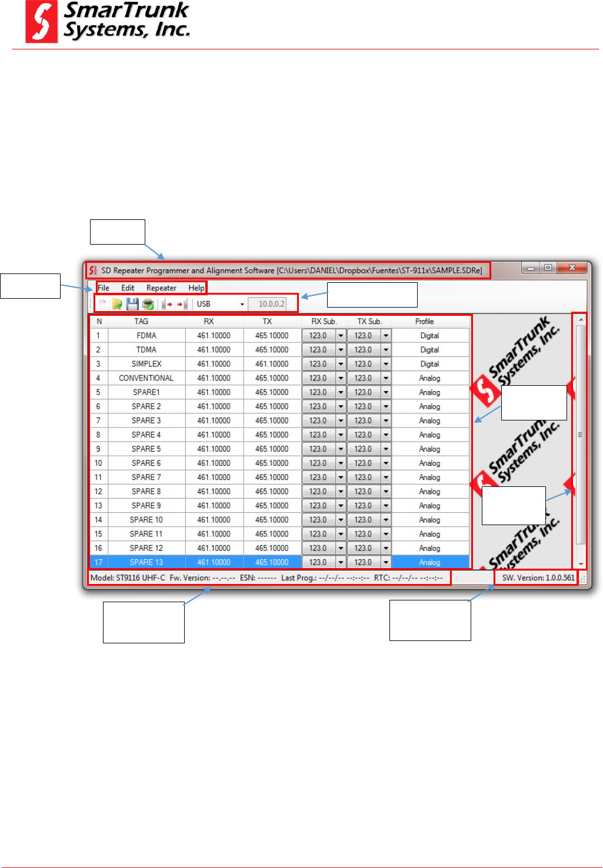Expand RX Sub dropdown for SPARE 2 row
The width and height of the screenshot is (603, 868).
pos(341,406)
